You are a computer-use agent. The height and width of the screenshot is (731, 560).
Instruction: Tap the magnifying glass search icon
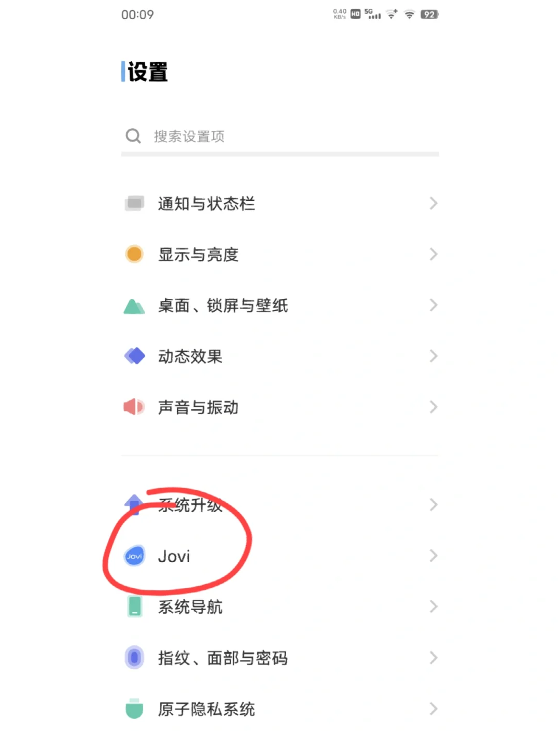click(x=133, y=136)
